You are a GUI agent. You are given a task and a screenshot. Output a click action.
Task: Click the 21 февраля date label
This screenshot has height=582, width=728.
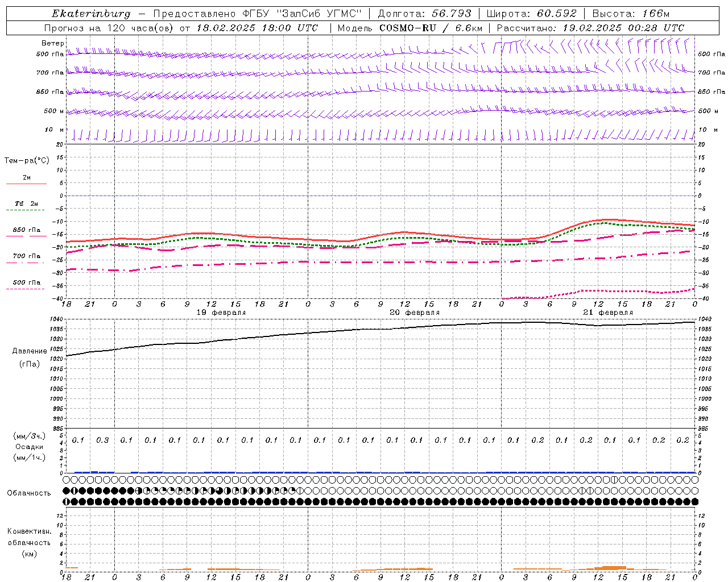[608, 313]
